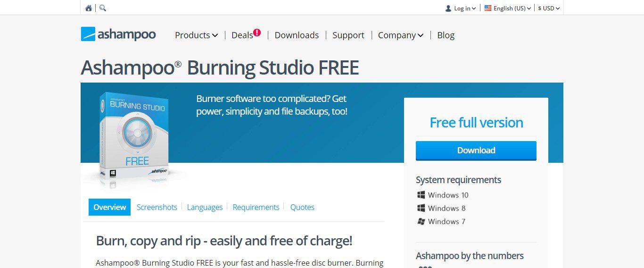Open the Support page

pos(348,35)
